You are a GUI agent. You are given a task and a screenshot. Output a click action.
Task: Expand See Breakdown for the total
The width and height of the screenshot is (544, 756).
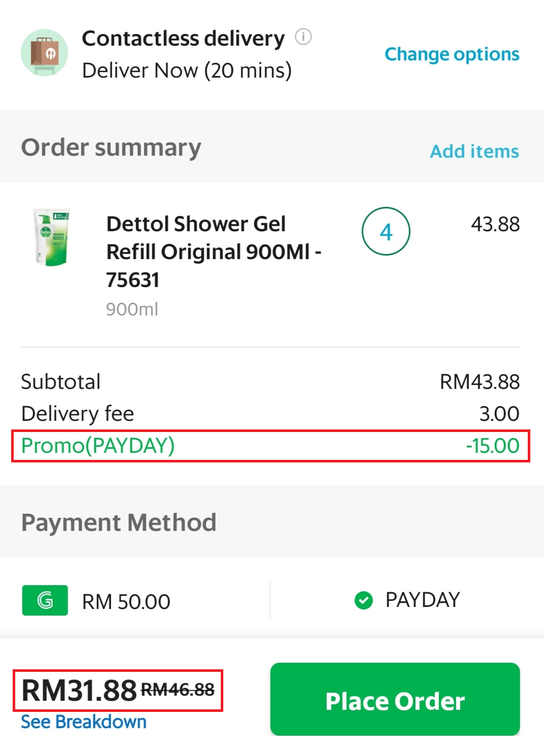[84, 722]
